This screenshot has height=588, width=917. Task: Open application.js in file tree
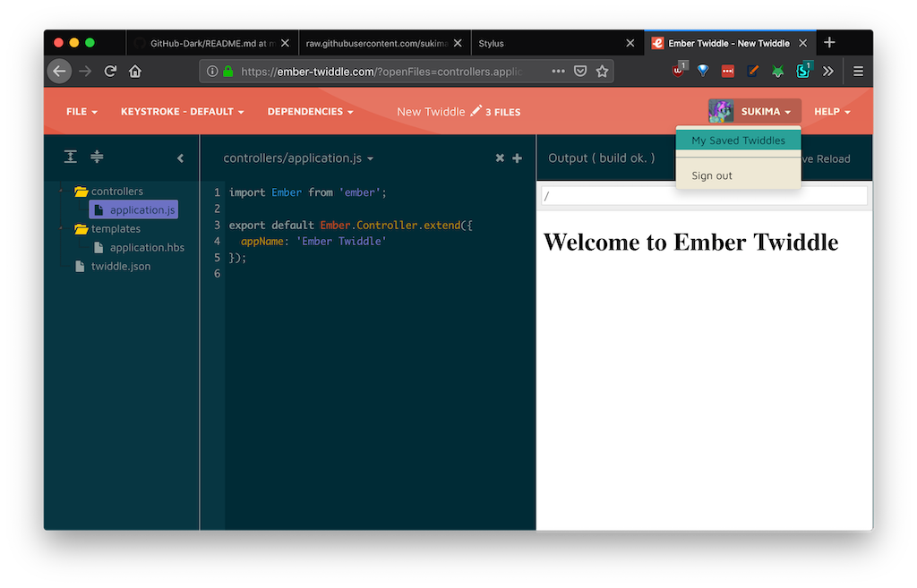pos(134,209)
